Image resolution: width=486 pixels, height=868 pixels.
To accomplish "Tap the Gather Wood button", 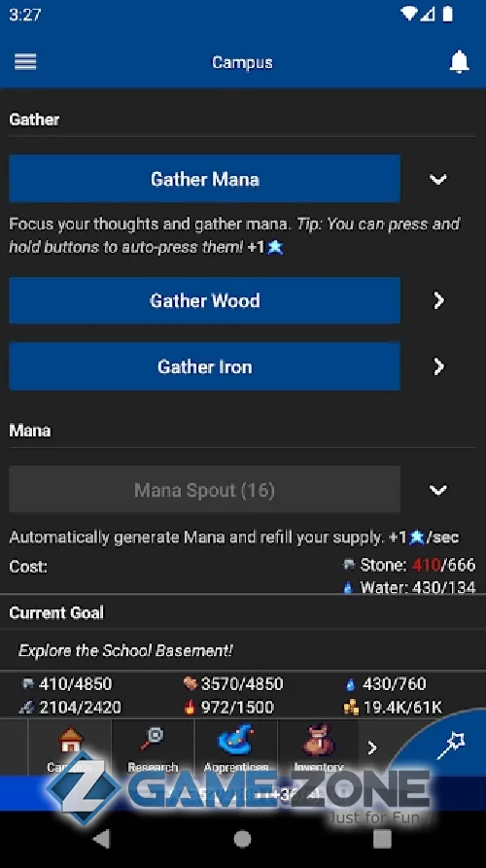I will click(x=204, y=300).
